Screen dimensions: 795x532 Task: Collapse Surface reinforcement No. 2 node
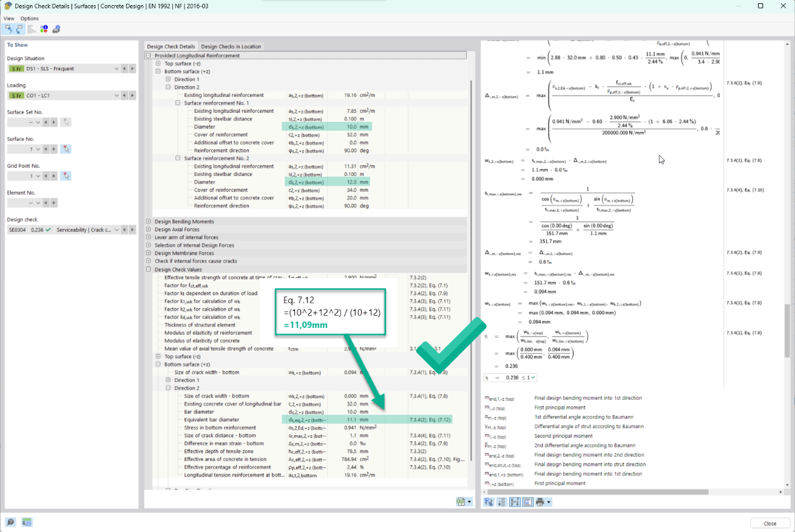(178, 158)
